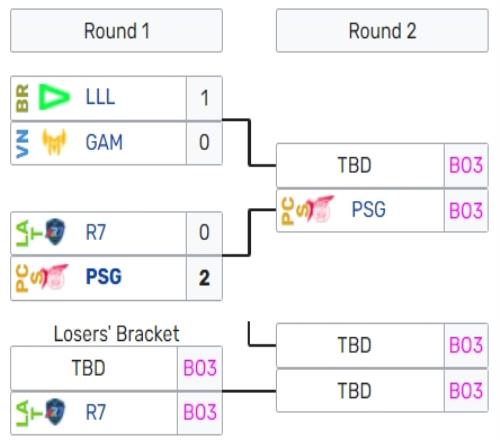Screen dimensions: 500x440
Task: Click the PSG logo in Round 2
Action: pos(319,209)
